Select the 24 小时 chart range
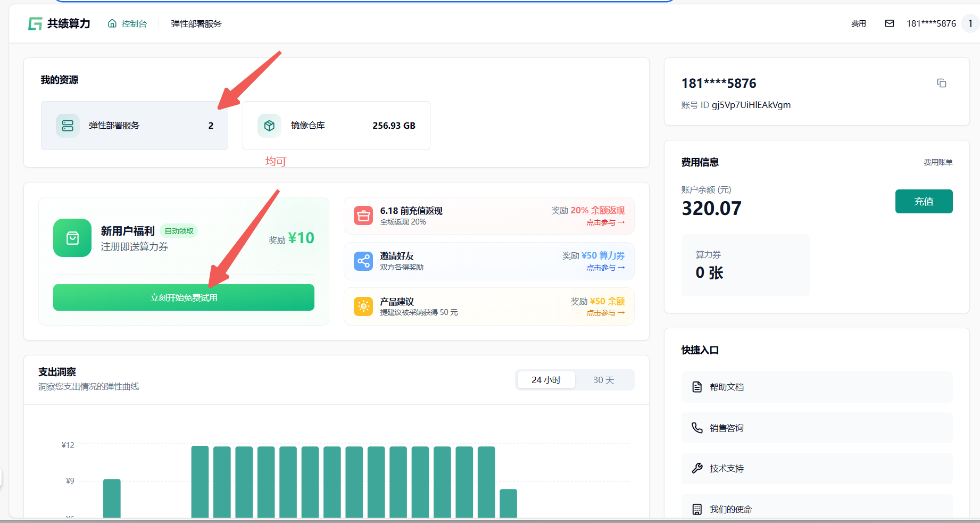The width and height of the screenshot is (980, 523). pyautogui.click(x=546, y=380)
